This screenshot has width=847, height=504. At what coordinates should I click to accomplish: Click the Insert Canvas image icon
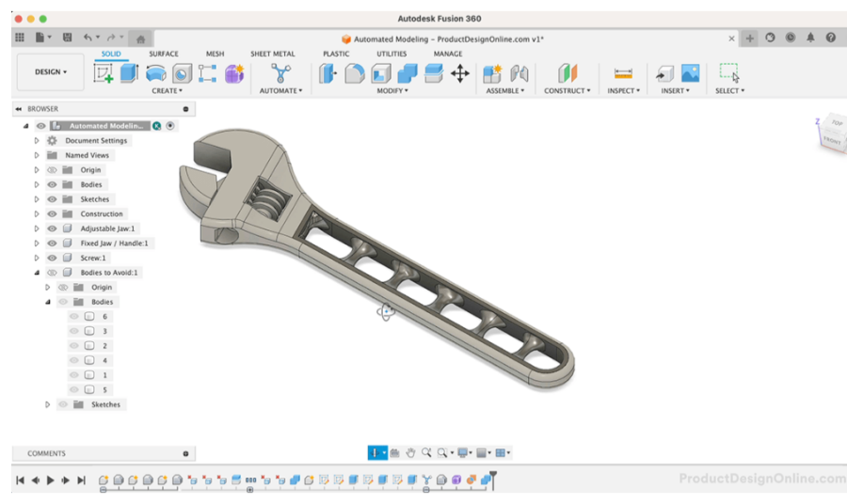click(690, 72)
